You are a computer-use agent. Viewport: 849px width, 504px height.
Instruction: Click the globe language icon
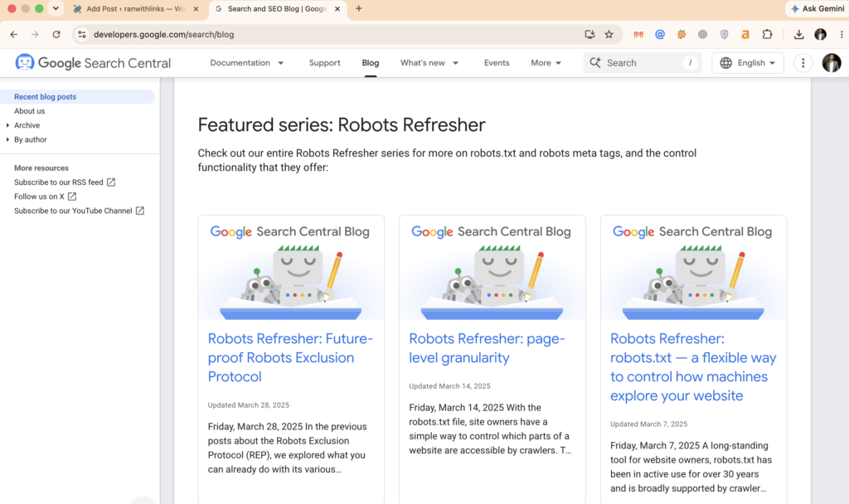coord(726,63)
